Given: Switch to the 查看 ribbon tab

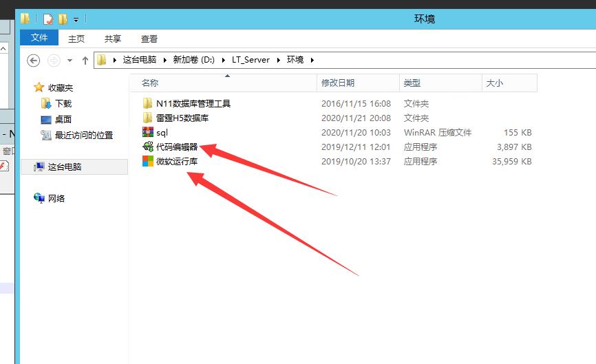Looking at the screenshot, I should point(149,39).
